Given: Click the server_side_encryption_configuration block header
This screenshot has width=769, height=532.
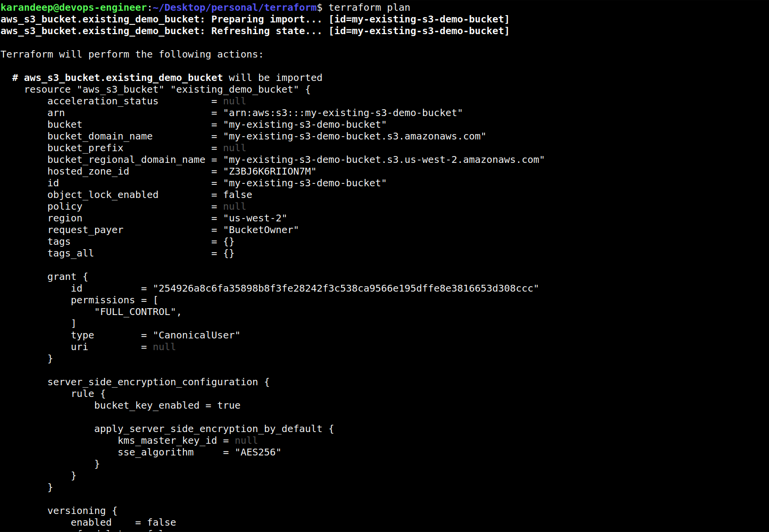Looking at the screenshot, I should (x=159, y=382).
